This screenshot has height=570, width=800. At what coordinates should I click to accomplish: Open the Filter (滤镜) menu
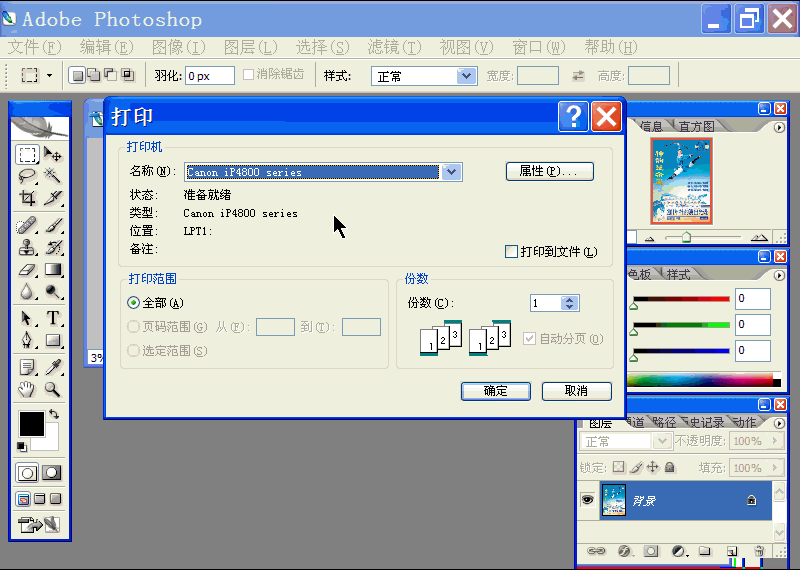(x=393, y=47)
